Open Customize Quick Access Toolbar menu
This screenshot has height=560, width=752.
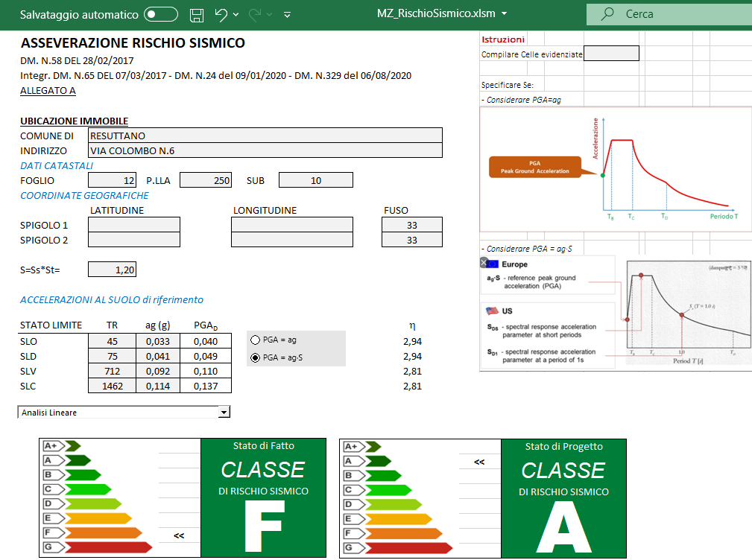287,14
